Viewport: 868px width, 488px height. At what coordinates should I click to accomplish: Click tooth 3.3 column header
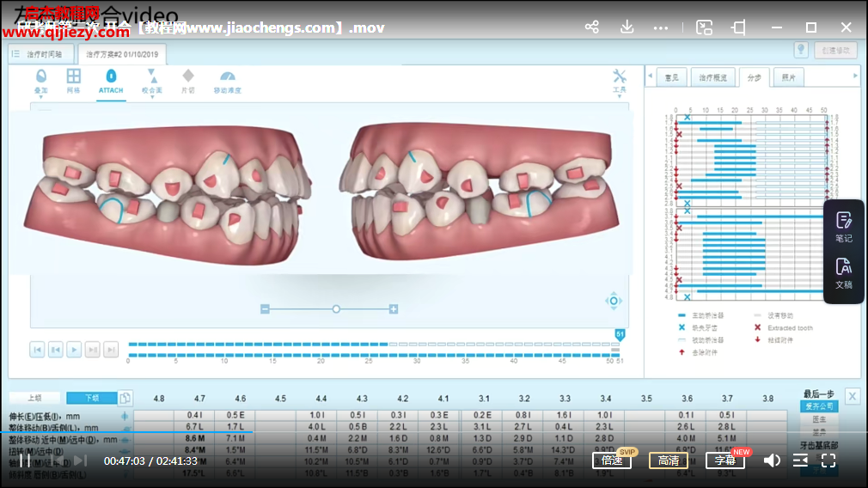(565, 399)
